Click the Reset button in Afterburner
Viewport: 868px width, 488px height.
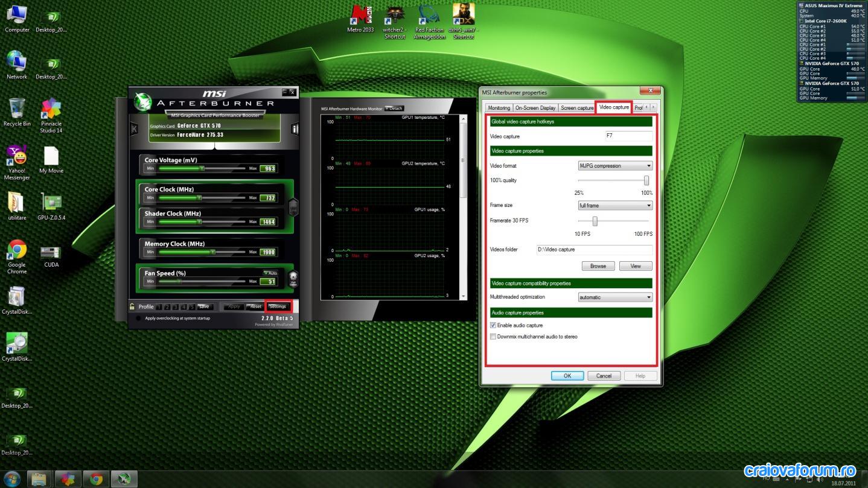click(254, 306)
